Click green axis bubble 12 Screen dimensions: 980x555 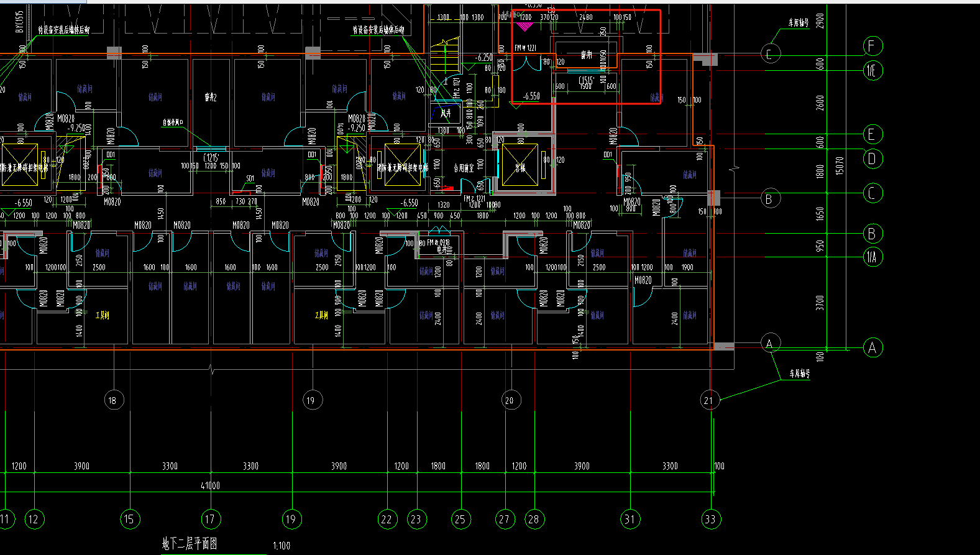click(x=34, y=519)
